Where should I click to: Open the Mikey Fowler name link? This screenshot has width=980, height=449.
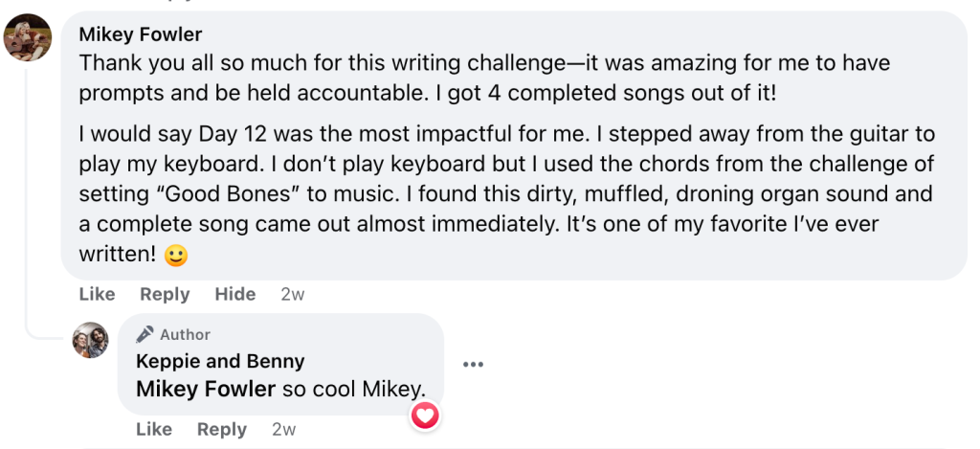tap(141, 34)
